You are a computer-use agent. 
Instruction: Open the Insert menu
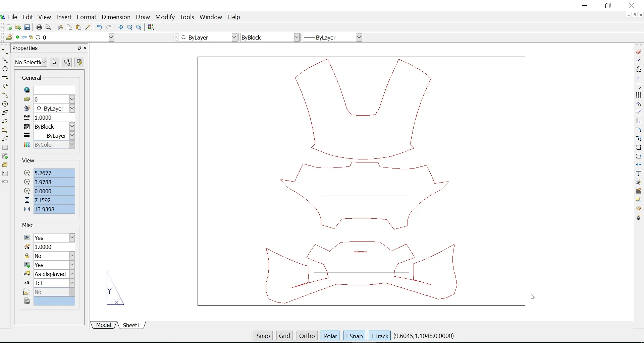pyautogui.click(x=64, y=17)
